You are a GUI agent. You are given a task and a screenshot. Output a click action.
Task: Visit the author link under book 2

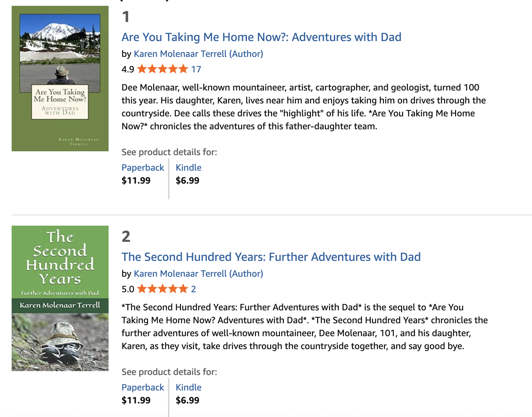point(198,274)
